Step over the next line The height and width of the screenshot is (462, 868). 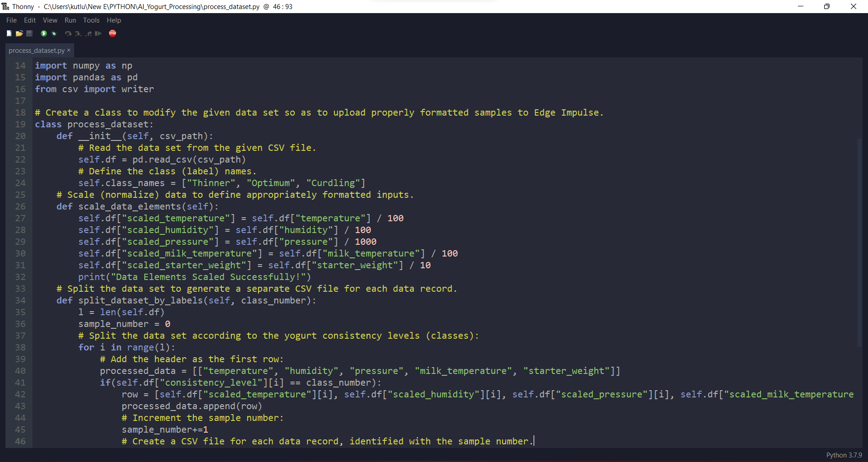(68, 33)
